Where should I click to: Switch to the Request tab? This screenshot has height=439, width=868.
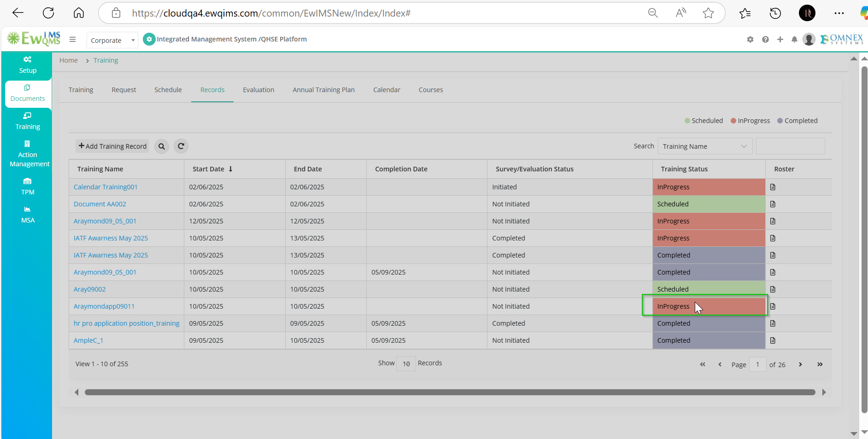pos(123,90)
